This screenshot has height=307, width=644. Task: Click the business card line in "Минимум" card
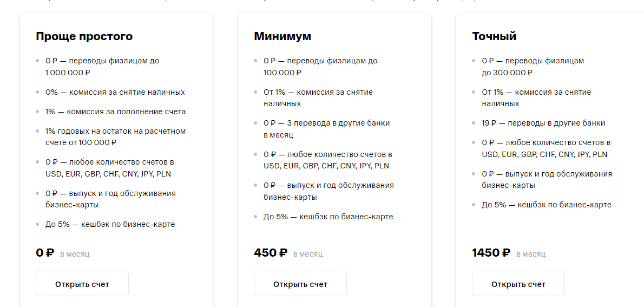328,191
